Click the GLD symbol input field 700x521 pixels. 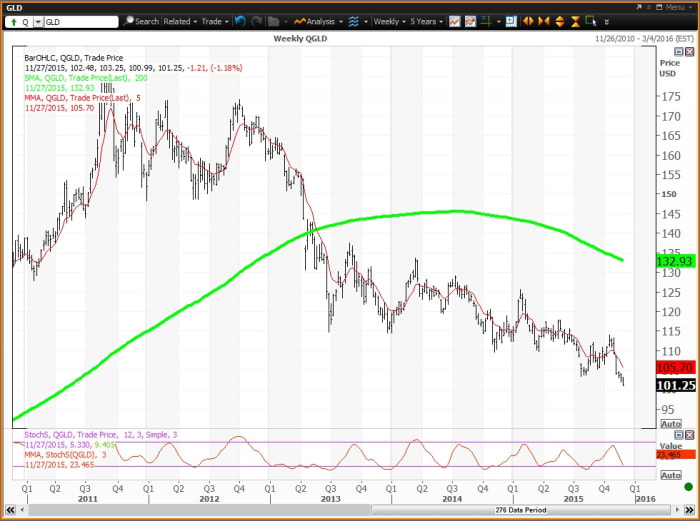click(x=78, y=21)
